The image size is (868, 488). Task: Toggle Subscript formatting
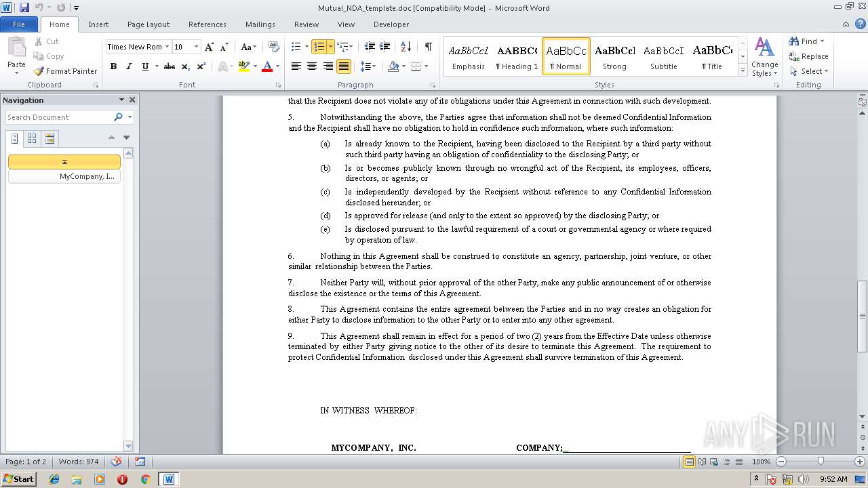(x=186, y=66)
